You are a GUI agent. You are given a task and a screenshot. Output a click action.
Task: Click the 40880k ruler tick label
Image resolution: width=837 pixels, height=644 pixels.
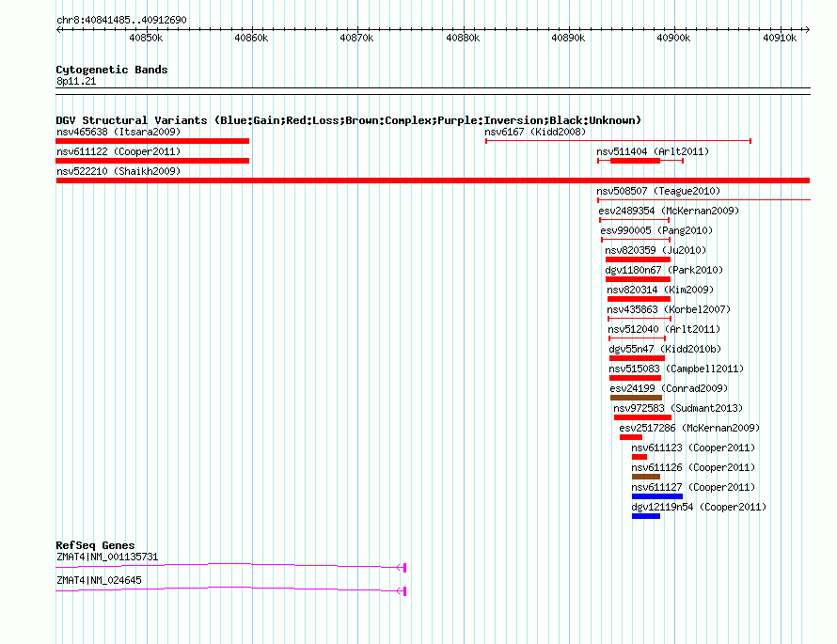pyautogui.click(x=463, y=38)
